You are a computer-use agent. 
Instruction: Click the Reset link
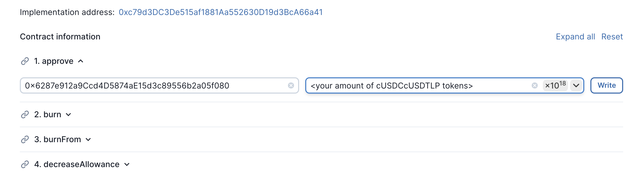(x=612, y=37)
